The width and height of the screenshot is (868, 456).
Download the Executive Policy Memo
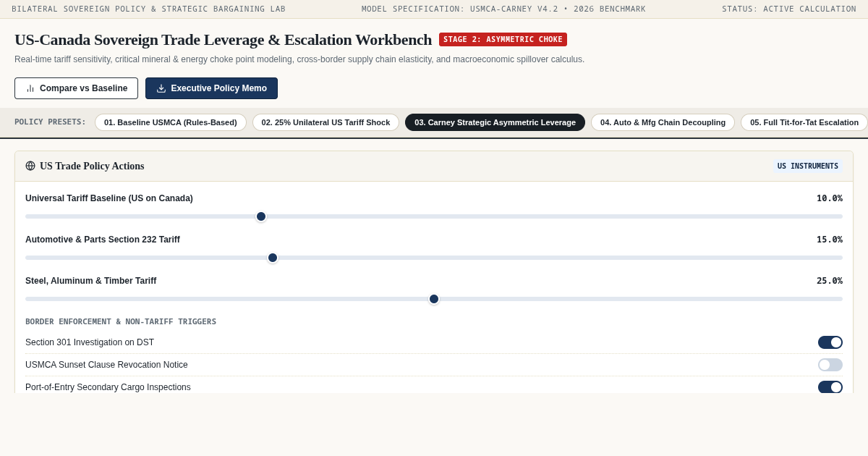pyautogui.click(x=211, y=88)
